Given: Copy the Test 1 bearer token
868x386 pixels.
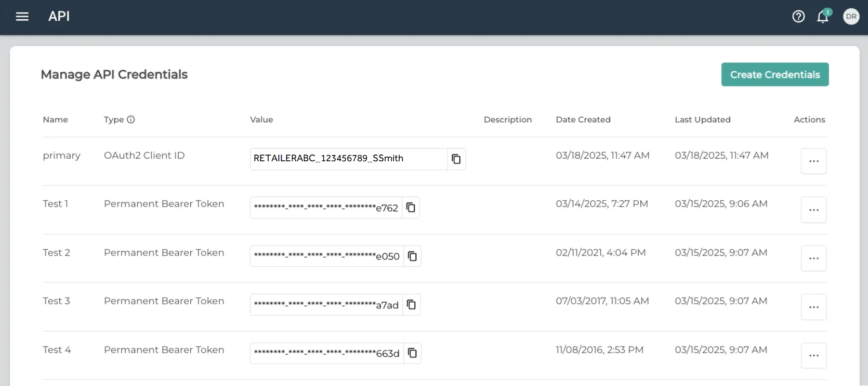Looking at the screenshot, I should [411, 208].
